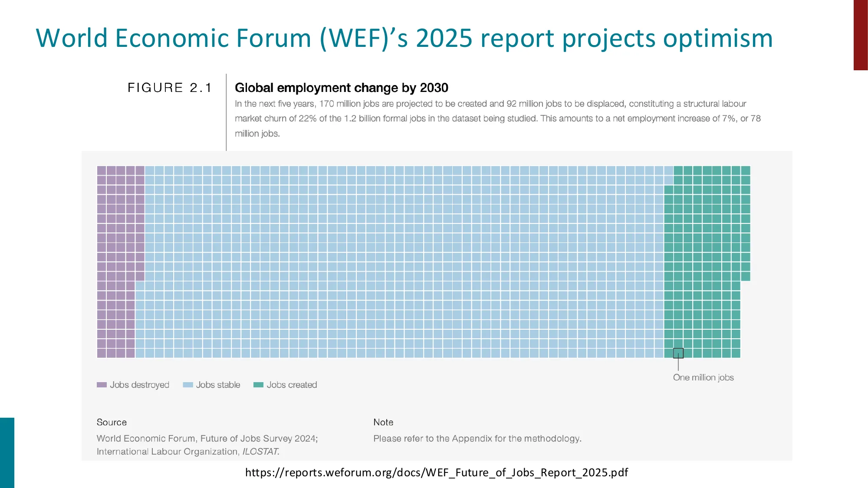The width and height of the screenshot is (868, 488).
Task: Click the Global employment change by 2030 heading
Action: (x=341, y=88)
